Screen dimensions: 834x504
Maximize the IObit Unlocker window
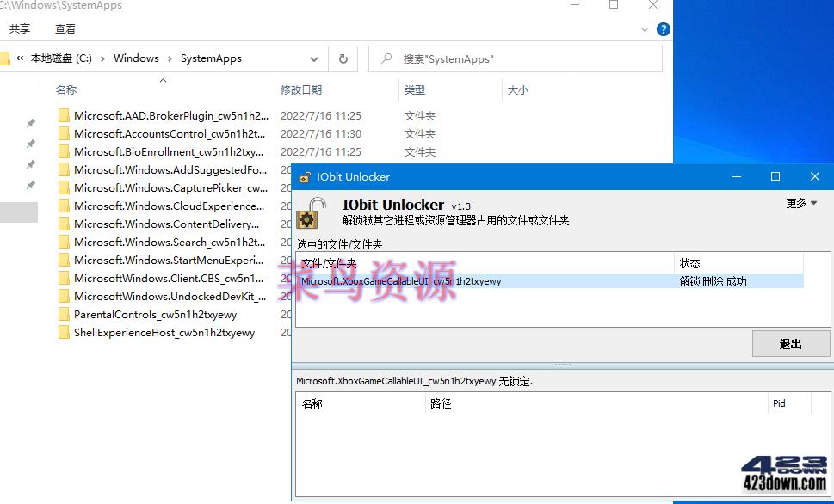click(775, 176)
